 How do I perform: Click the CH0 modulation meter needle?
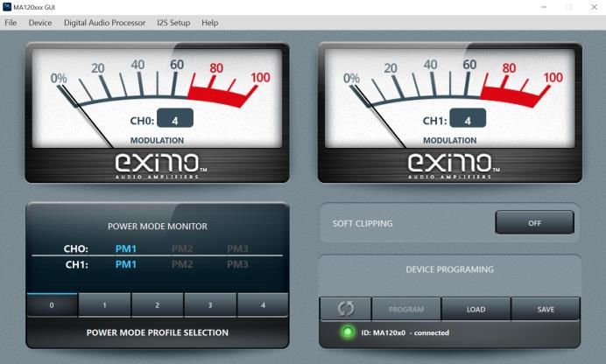tap(87, 115)
